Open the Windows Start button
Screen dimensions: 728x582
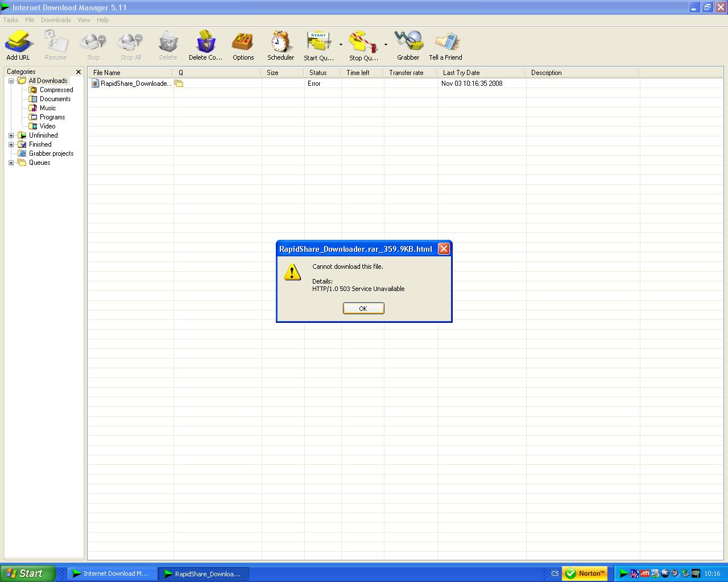click(28, 573)
